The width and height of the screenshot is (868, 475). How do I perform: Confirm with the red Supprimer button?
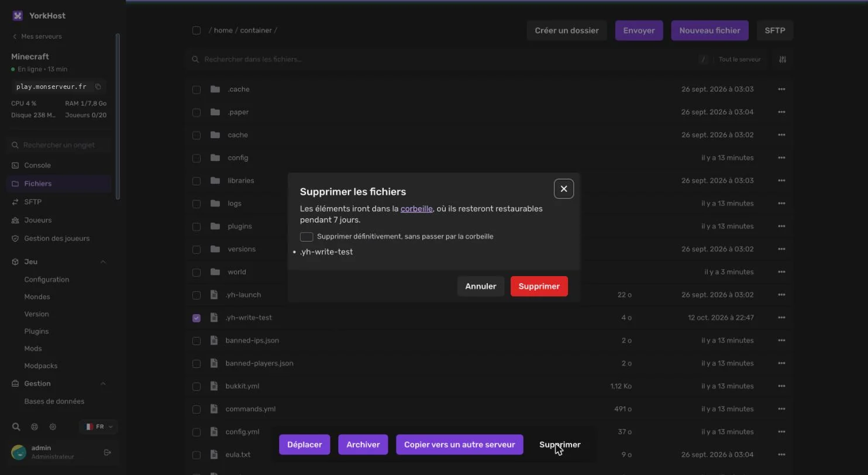539,287
